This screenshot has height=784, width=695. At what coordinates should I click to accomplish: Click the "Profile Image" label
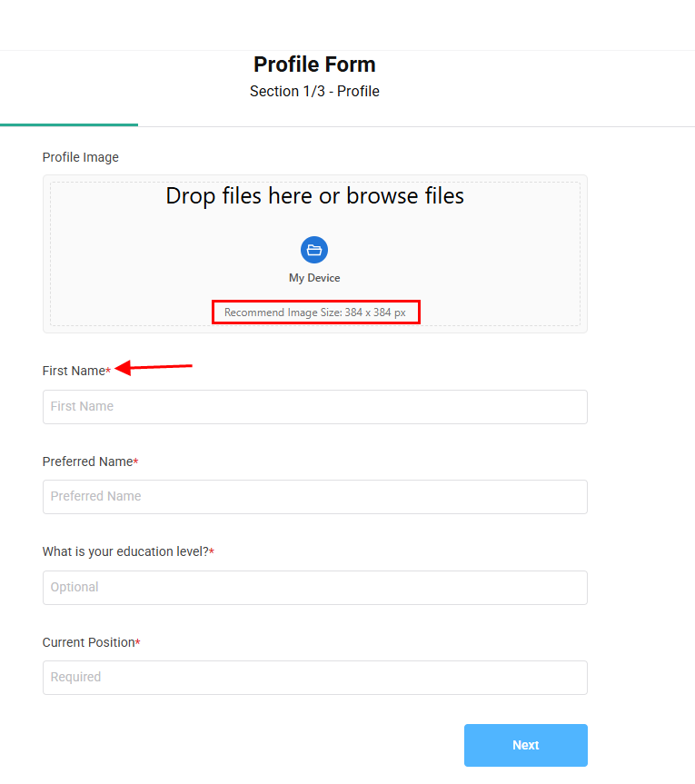point(81,157)
